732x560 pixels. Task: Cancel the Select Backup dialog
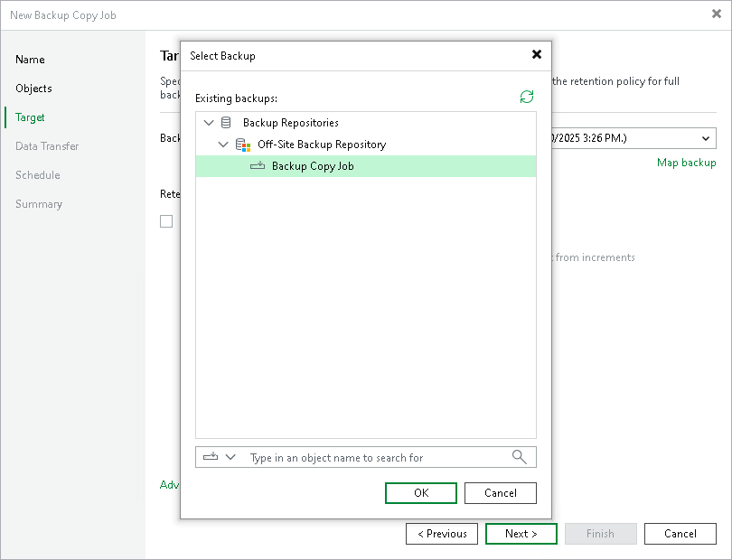tap(501, 493)
